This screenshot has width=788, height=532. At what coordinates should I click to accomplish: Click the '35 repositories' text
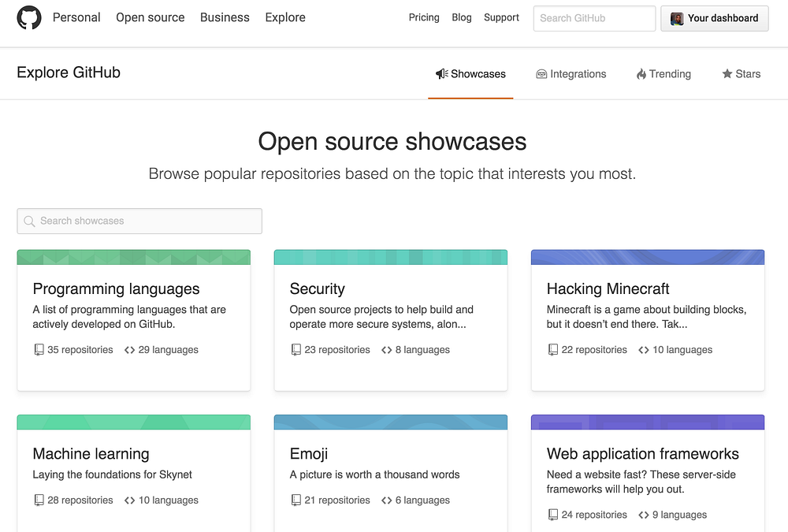pos(80,350)
